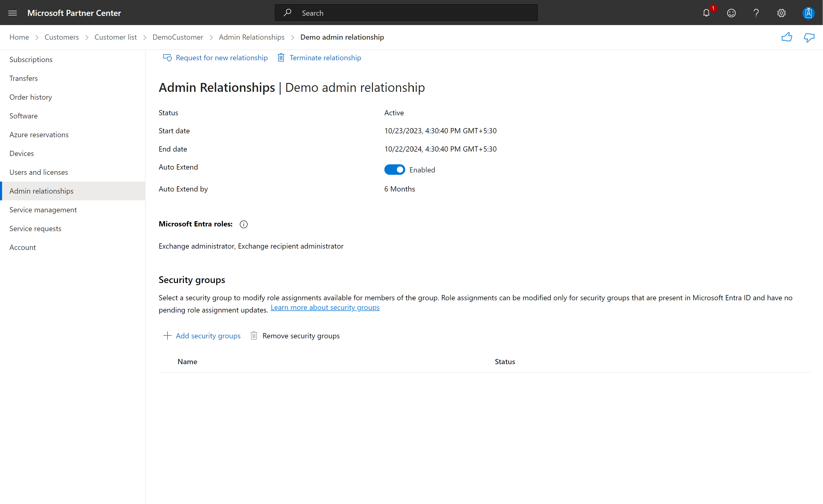The image size is (823, 504).
Task: Open the user account avatar
Action: click(x=808, y=13)
